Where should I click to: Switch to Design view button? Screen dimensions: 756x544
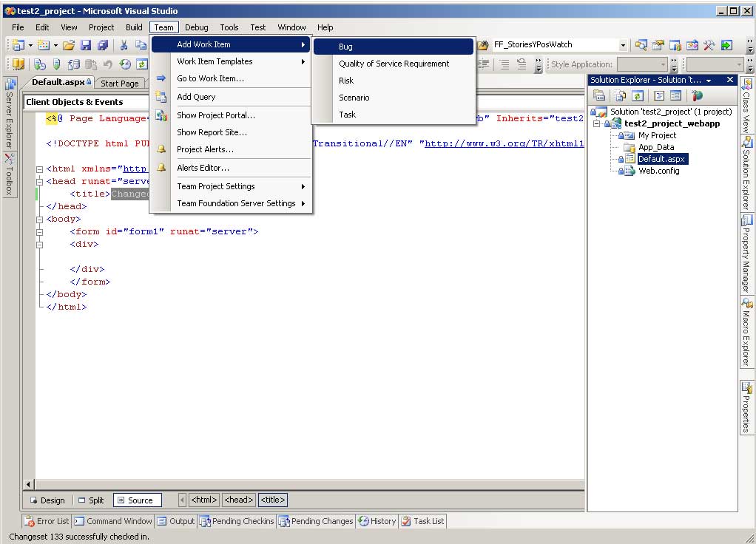(47, 500)
